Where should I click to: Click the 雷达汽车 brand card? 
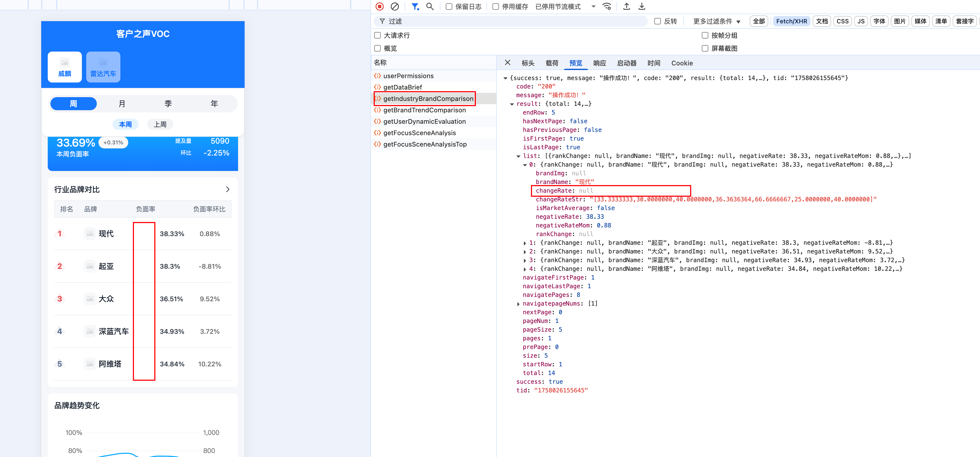(103, 67)
